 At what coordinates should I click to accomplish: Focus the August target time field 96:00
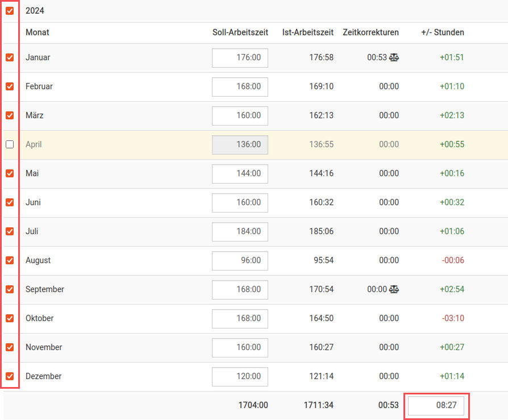tap(240, 260)
